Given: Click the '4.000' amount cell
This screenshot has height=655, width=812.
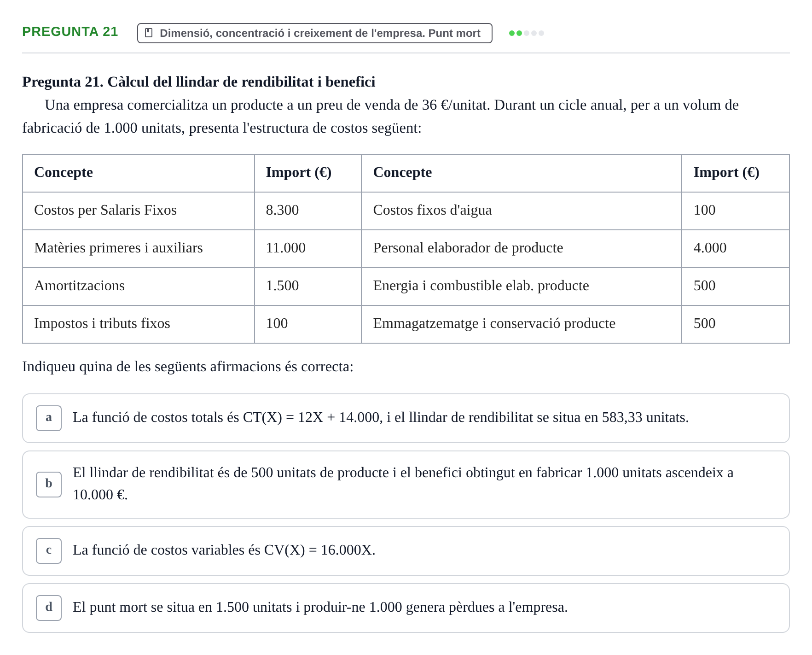Looking at the screenshot, I should point(736,249).
